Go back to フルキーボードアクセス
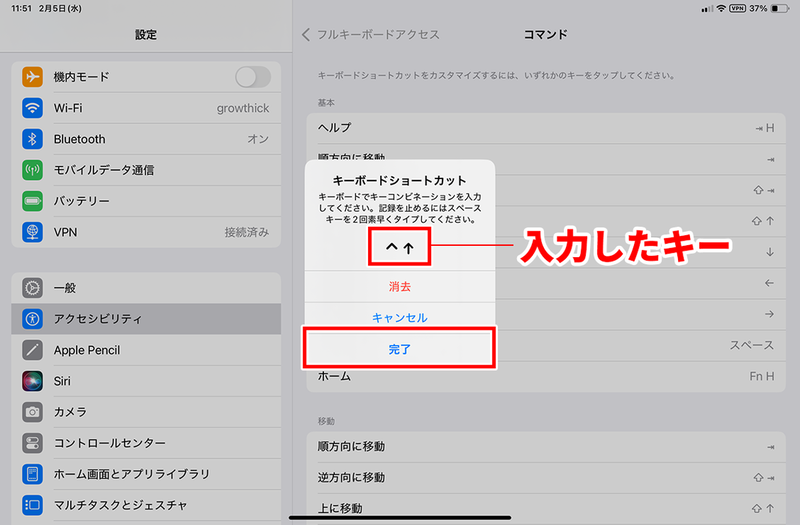Viewport: 800px width, 525px height. (x=371, y=35)
